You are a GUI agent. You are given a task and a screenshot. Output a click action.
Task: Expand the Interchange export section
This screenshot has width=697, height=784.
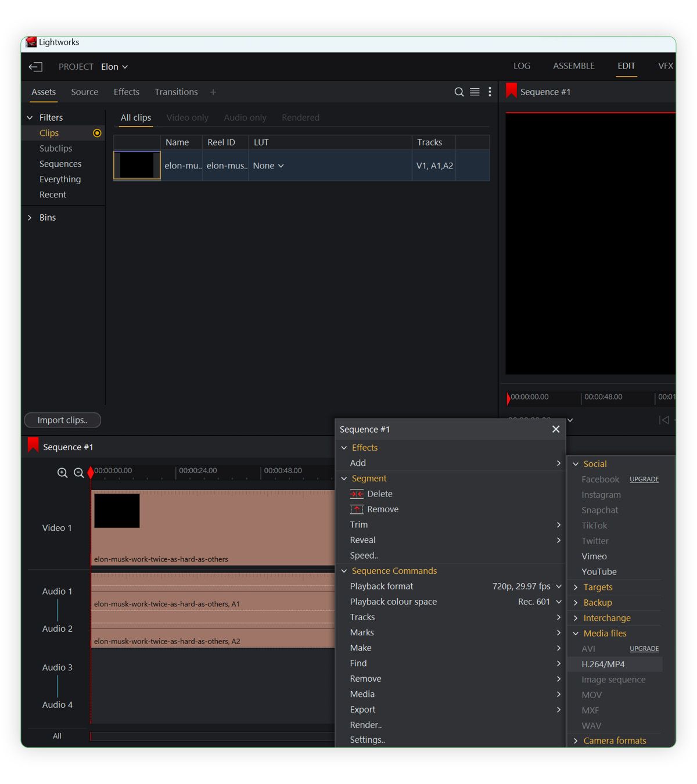(576, 618)
